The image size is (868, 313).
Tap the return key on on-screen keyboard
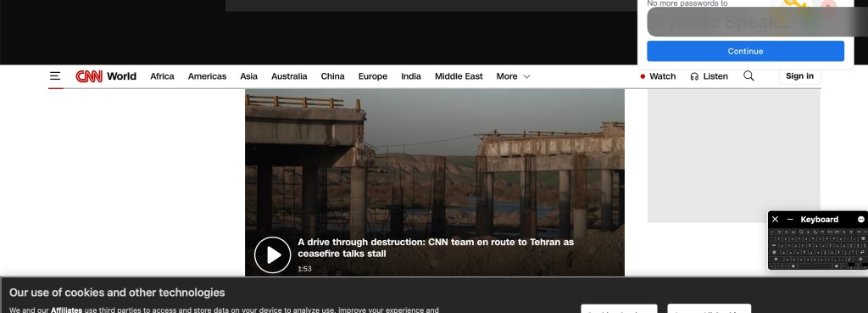[861, 252]
